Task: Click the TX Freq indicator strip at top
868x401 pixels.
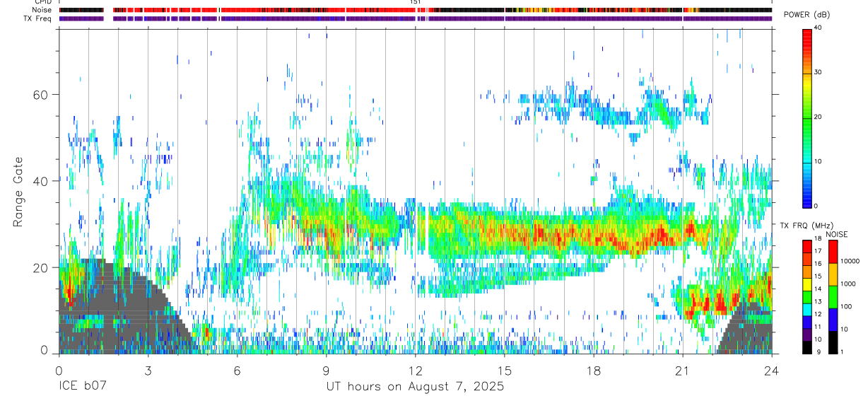Action: tap(416, 18)
